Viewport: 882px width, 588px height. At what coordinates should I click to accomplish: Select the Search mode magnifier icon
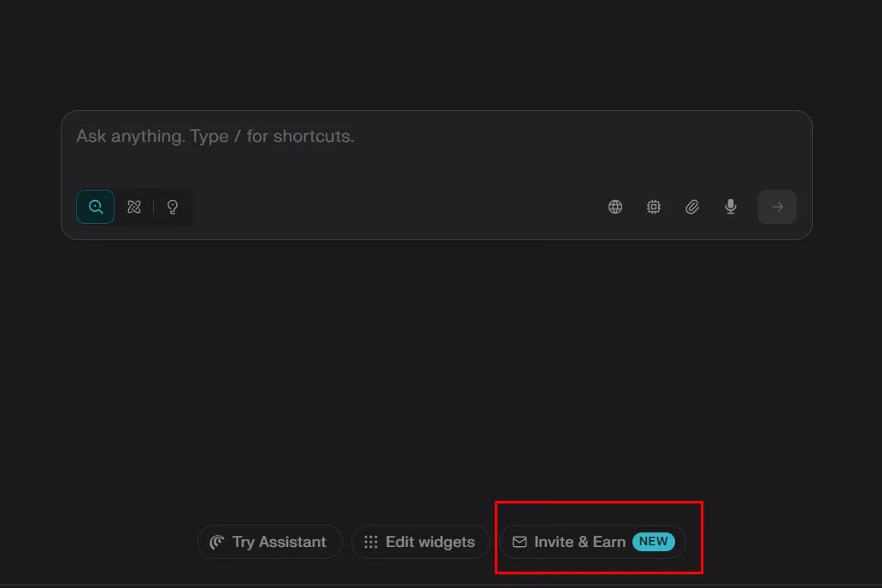[x=96, y=207]
